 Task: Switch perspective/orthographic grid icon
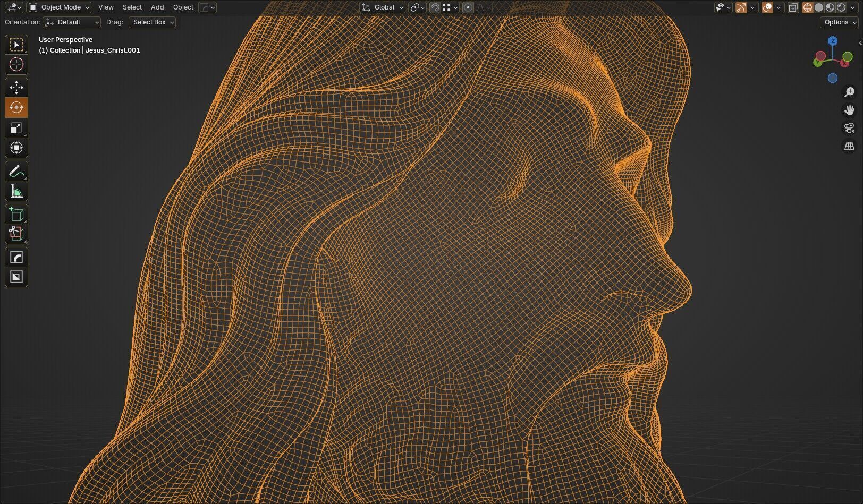[x=849, y=146]
